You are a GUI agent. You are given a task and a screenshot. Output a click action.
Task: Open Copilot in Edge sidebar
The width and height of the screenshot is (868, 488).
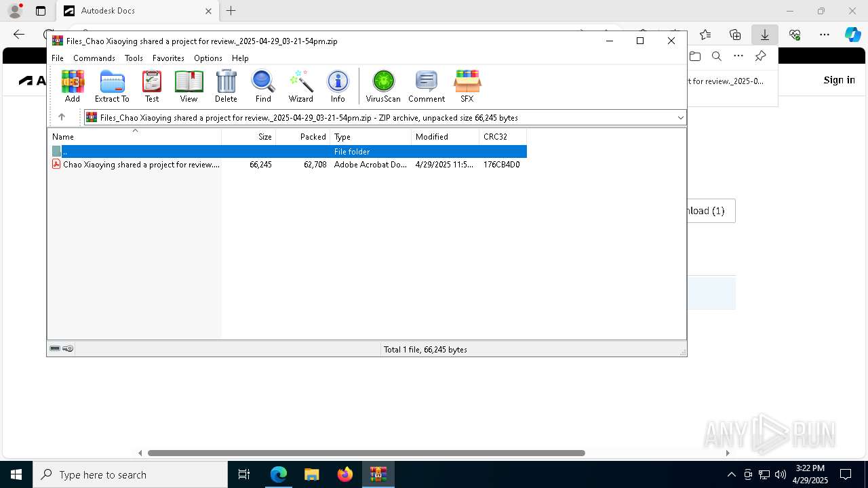point(852,35)
